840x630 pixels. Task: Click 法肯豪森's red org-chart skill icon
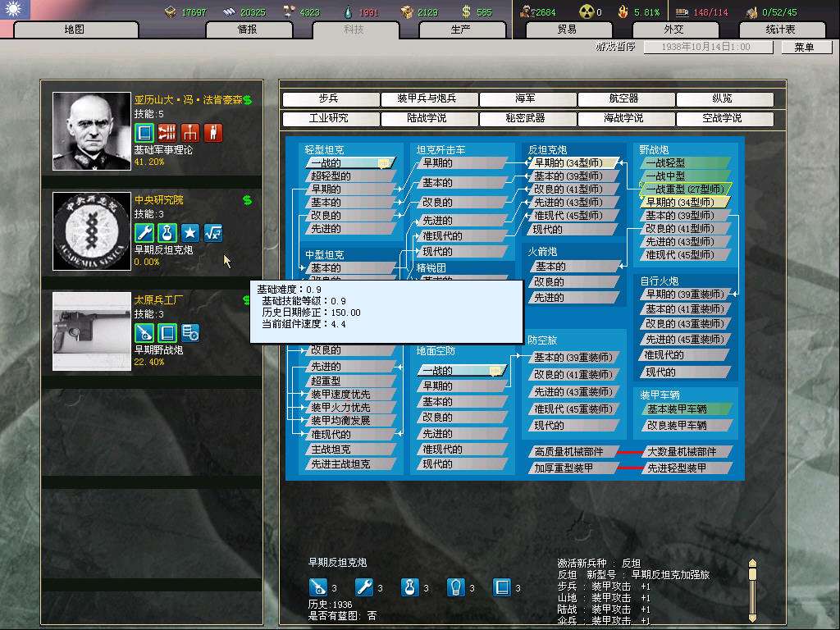190,133
